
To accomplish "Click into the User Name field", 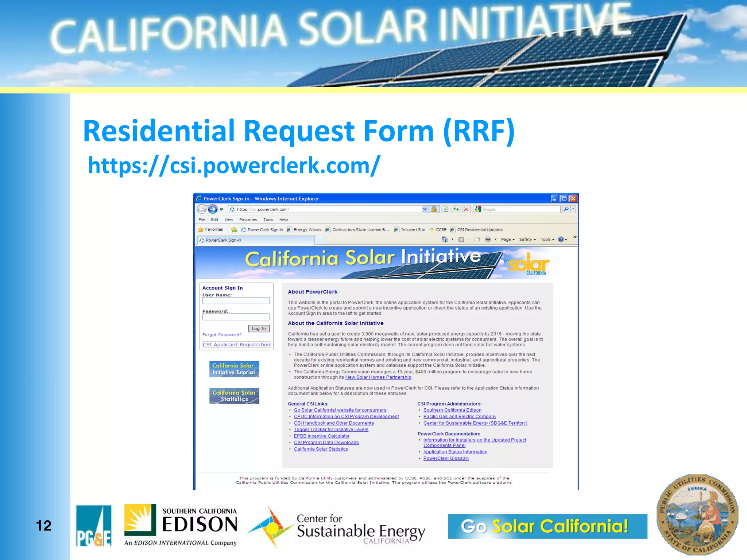I will coord(236,301).
